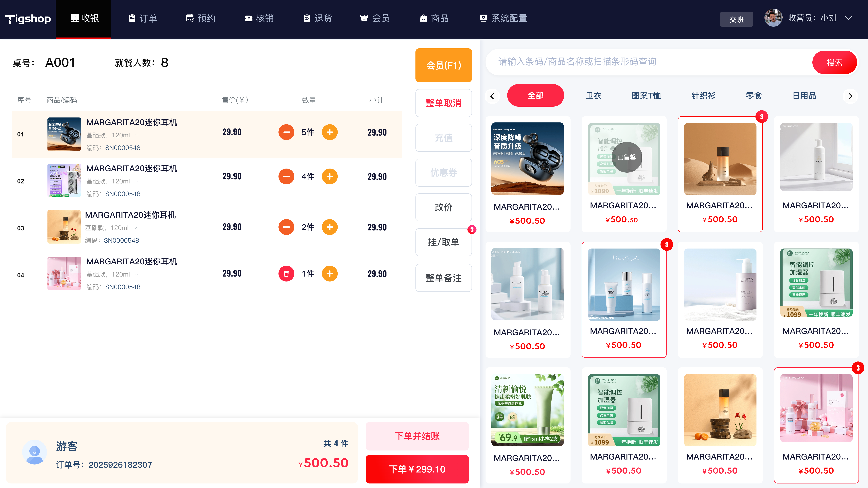Click the 充值 recharge button
Viewport: 868px width, 488px height.
[443, 138]
